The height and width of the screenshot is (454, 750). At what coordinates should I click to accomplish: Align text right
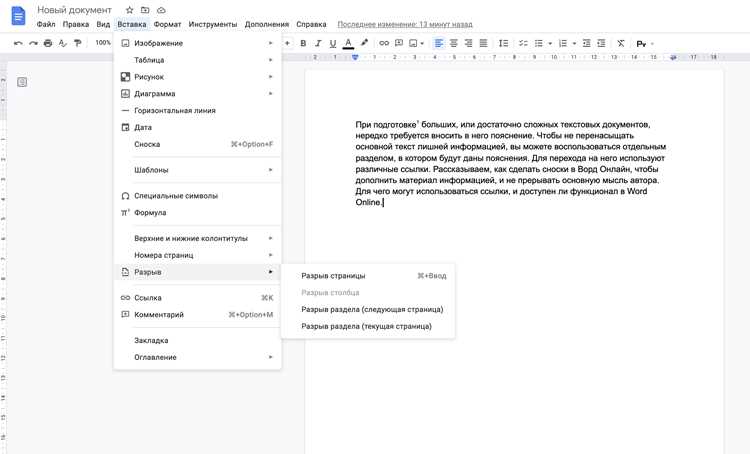468,43
